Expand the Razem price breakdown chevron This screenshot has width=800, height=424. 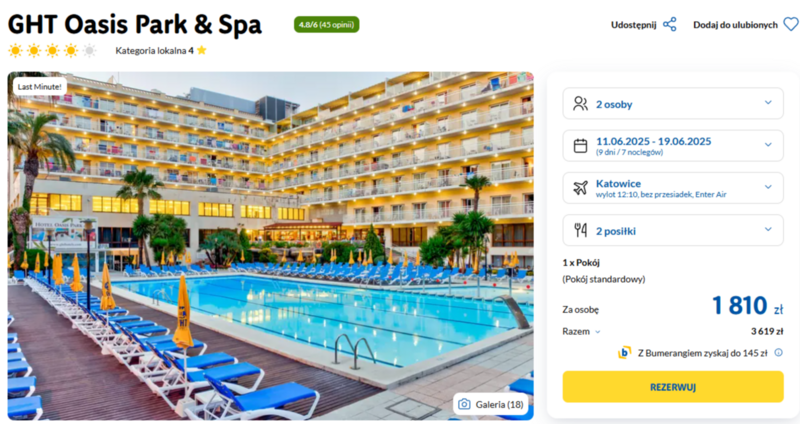pos(597,332)
